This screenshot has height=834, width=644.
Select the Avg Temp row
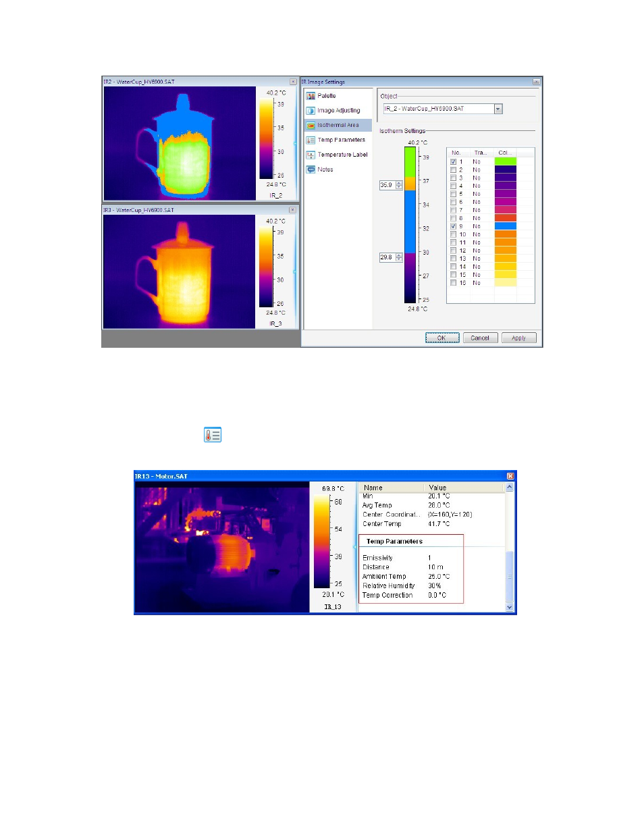[x=432, y=505]
